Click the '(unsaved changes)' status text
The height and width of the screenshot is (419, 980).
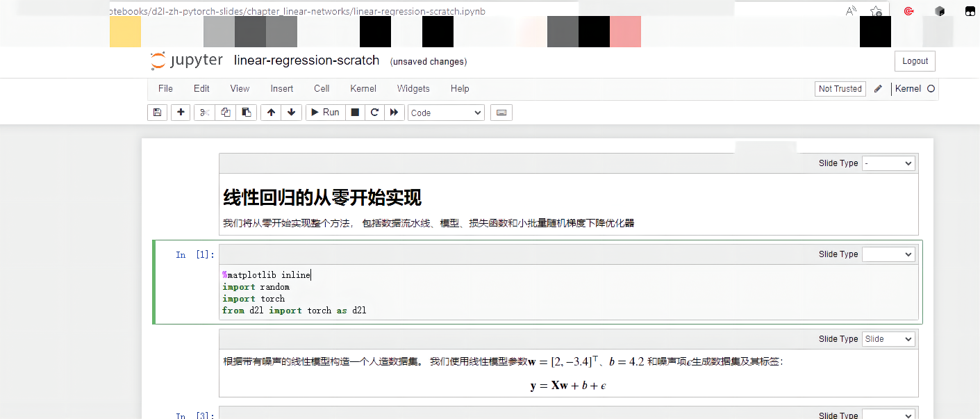[x=429, y=62]
